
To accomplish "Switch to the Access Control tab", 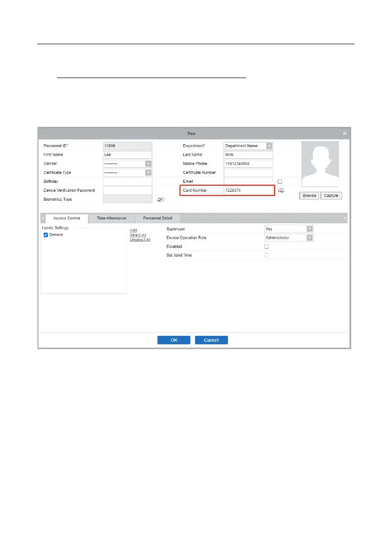I will (x=67, y=218).
